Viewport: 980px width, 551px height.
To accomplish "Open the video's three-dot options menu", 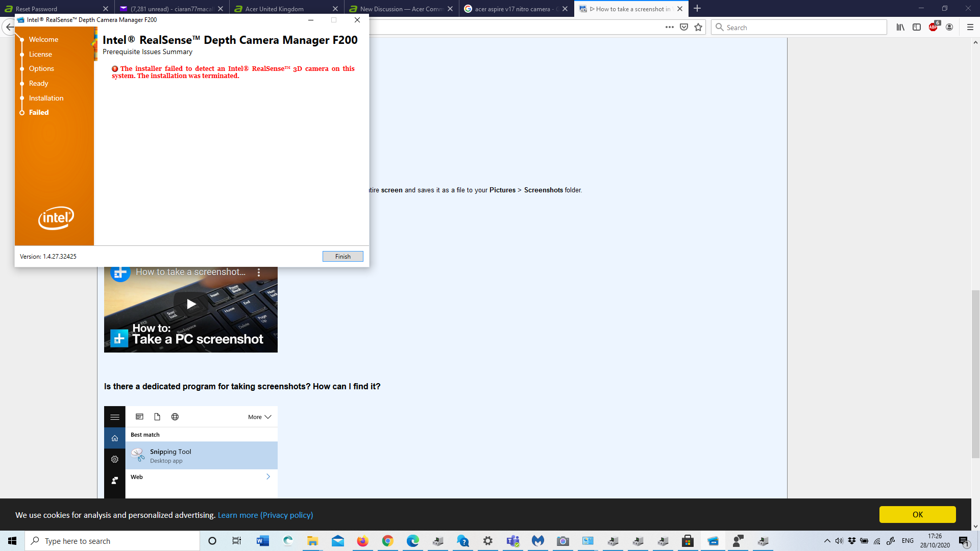I will click(259, 272).
